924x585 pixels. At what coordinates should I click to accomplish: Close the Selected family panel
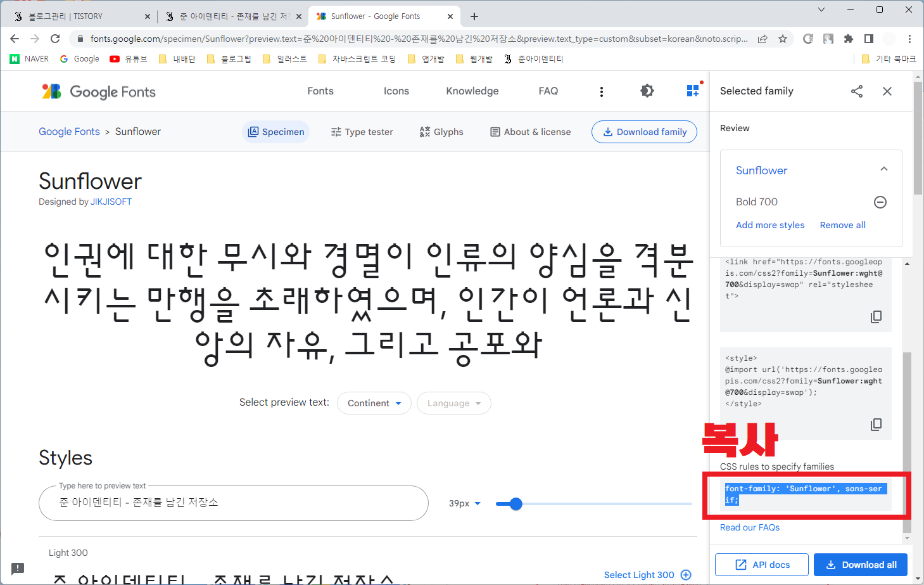[887, 91]
